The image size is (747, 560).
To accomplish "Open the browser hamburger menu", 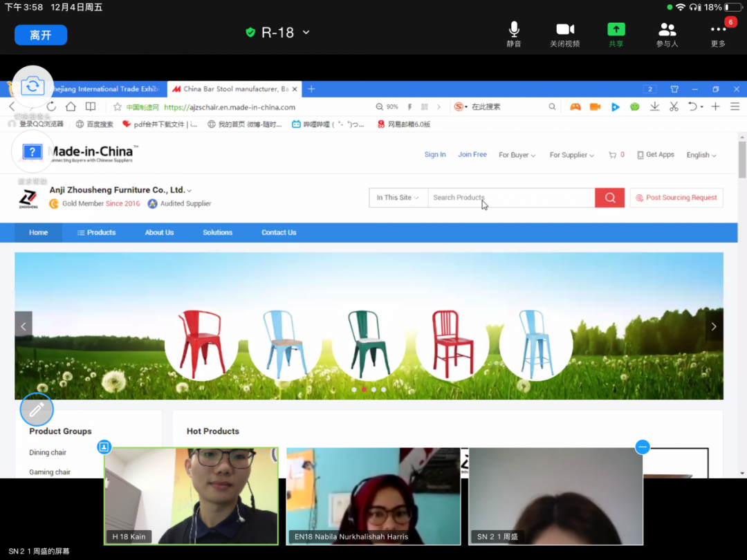I will (735, 106).
